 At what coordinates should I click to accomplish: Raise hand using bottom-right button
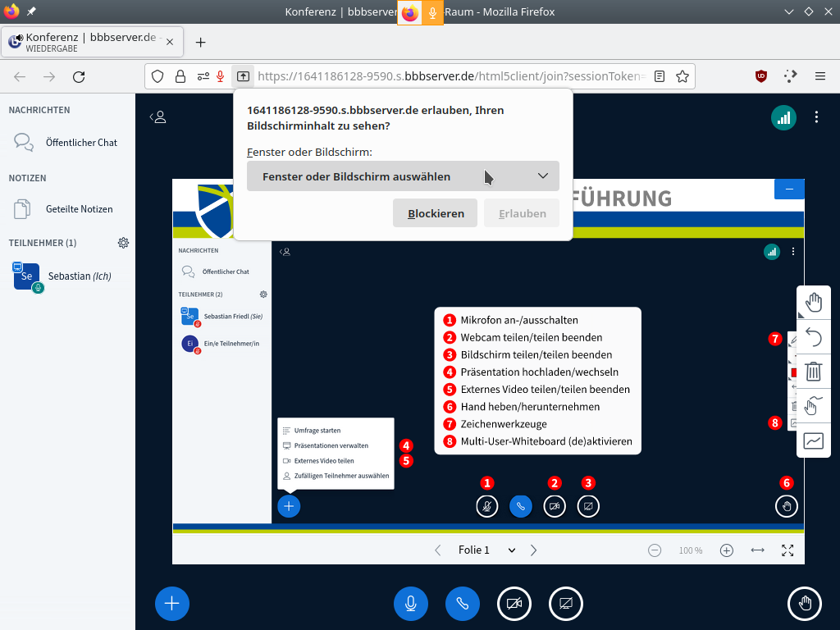(804, 604)
